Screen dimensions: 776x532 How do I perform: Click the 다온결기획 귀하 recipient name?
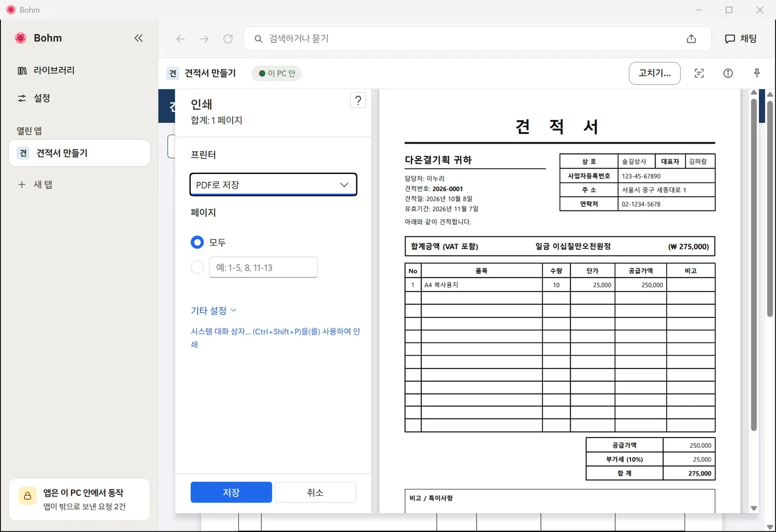438,160
